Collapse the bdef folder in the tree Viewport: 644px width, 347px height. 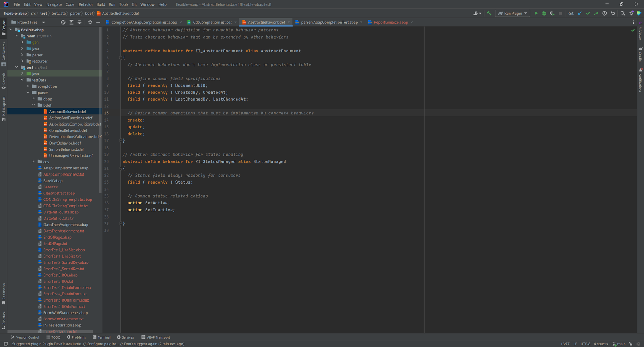coord(34,105)
